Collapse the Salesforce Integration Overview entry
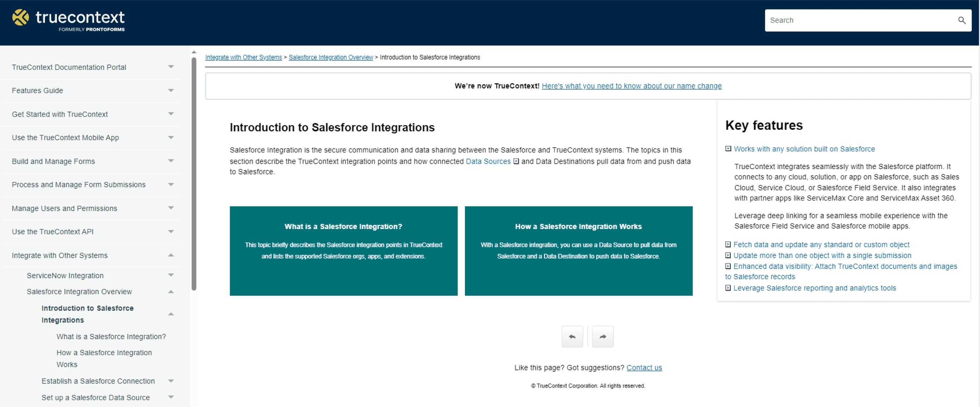 [x=171, y=291]
